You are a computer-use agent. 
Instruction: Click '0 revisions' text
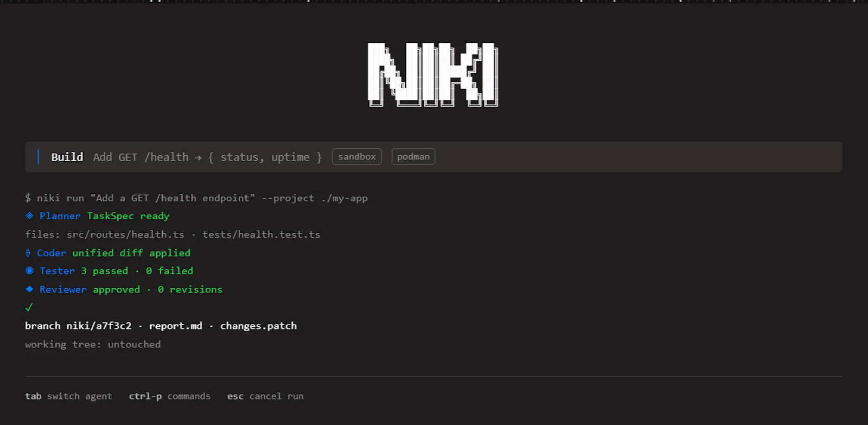click(x=190, y=289)
